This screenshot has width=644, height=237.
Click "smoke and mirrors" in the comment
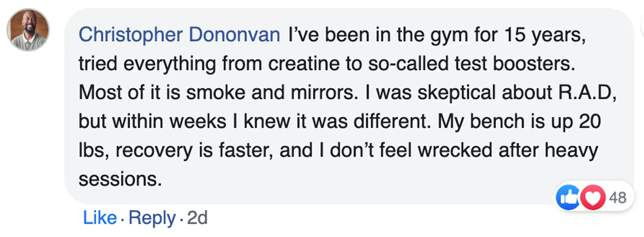pyautogui.click(x=270, y=93)
